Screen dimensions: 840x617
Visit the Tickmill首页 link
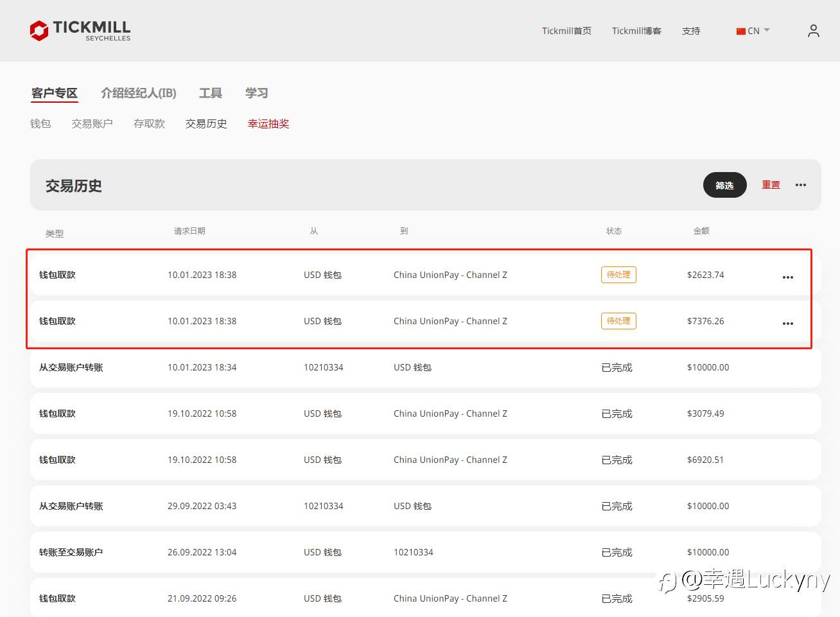click(x=566, y=31)
